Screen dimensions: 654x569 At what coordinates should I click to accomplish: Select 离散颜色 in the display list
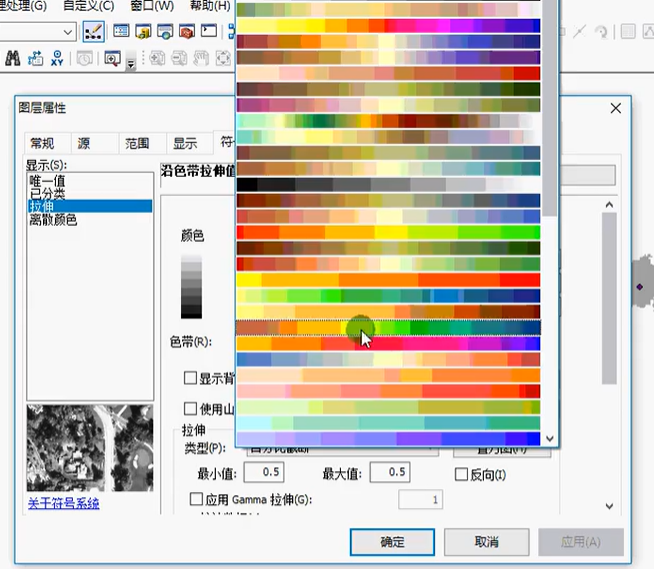(x=53, y=219)
